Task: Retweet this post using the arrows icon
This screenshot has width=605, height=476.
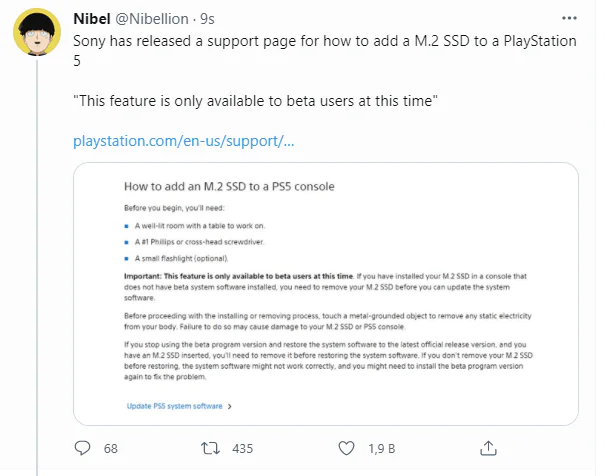Action: pyautogui.click(x=211, y=447)
